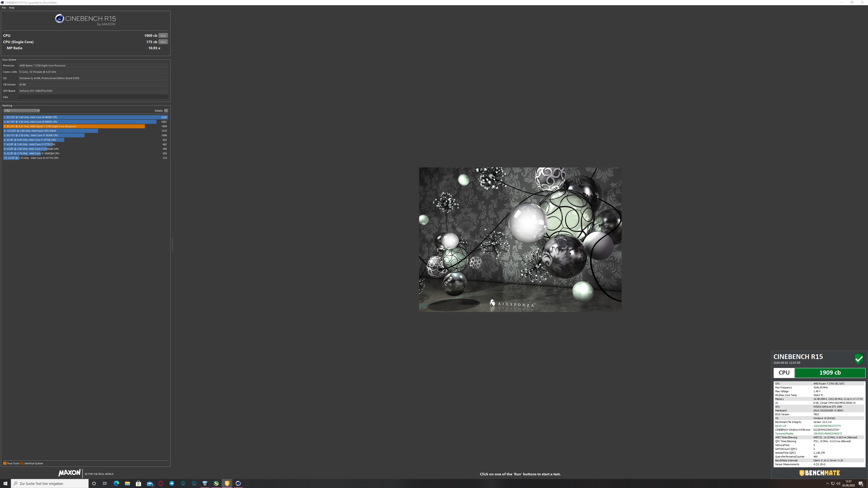Click the Cores x GHz value field

(x=93, y=72)
